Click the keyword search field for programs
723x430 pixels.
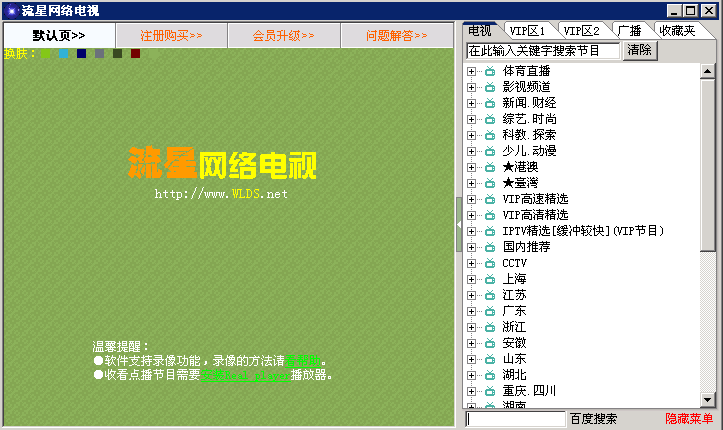543,51
